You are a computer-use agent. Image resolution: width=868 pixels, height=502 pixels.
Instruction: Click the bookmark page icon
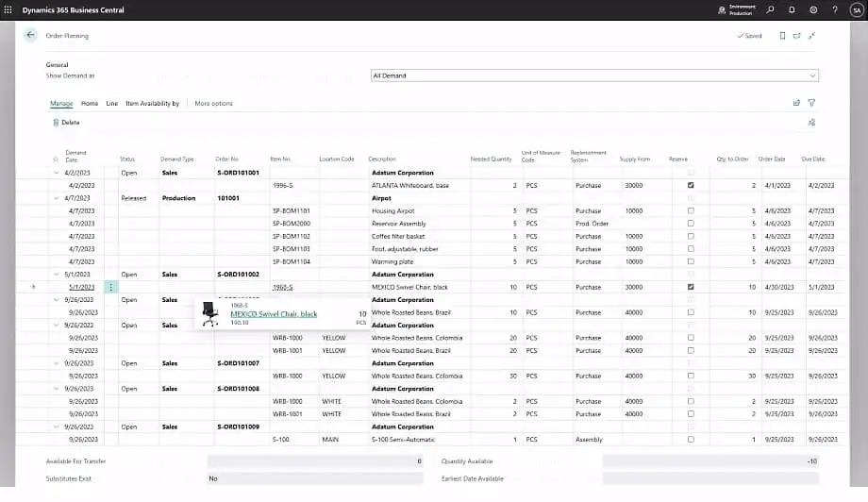pos(782,36)
